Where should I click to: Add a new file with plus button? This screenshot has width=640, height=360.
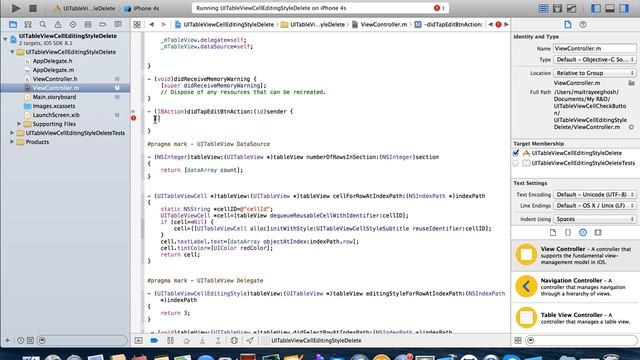pos(7,340)
